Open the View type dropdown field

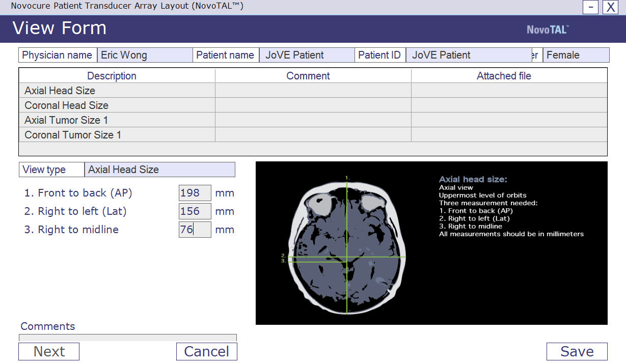coord(159,170)
